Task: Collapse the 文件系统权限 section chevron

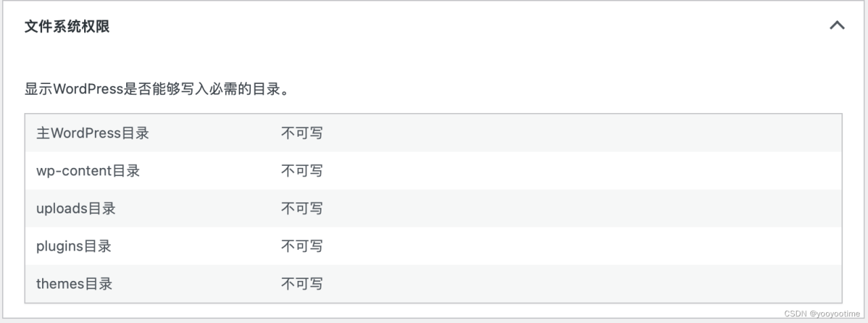Action: coord(837,26)
